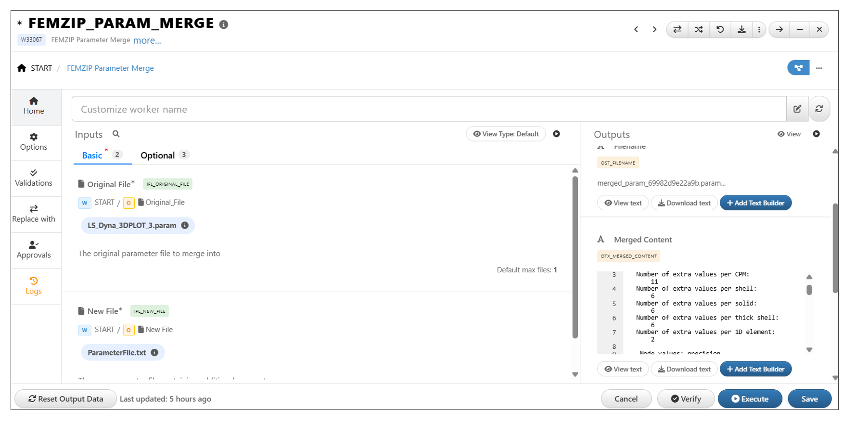This screenshot has height=422, width=868.
Task: Click the edit worker name pencil icon
Action: (x=797, y=109)
